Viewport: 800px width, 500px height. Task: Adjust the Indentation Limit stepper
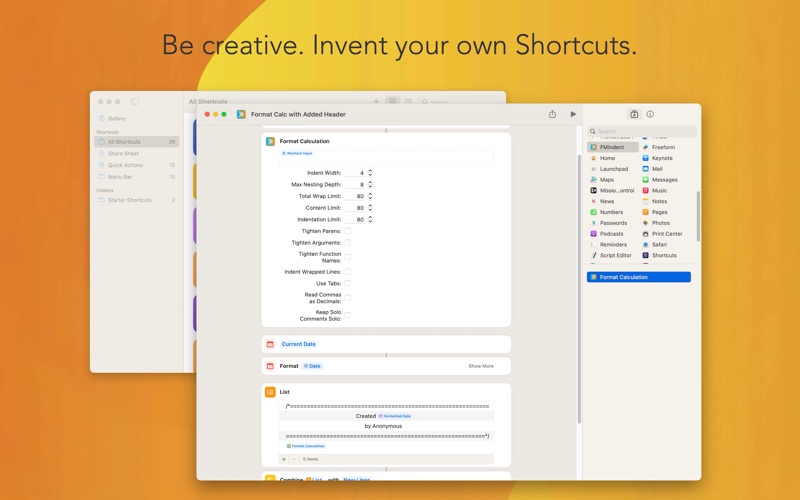tap(370, 219)
